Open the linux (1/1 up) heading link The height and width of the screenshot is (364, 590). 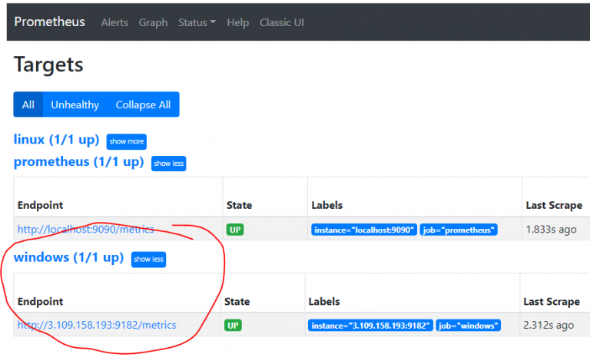click(57, 140)
